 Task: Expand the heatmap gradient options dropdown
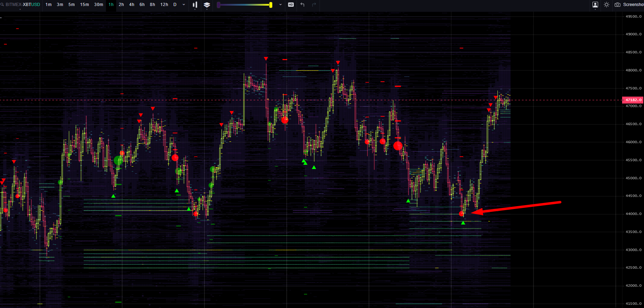[x=280, y=5]
